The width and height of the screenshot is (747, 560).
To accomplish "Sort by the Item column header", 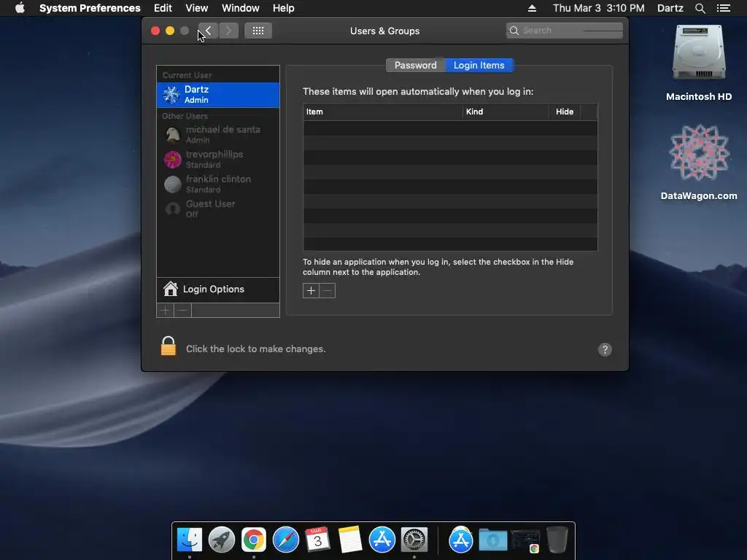I will 382,112.
